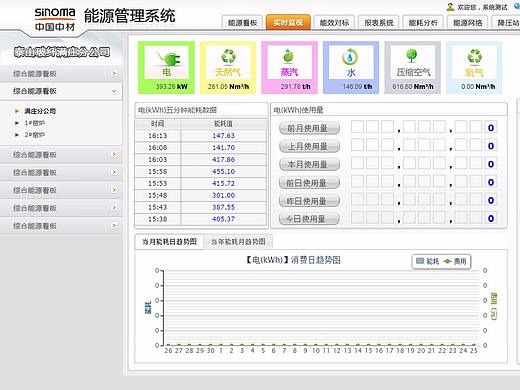Click the 0.00 Nm³/h oxygen reading
Screen dimensions: 520x390
pos(478,87)
